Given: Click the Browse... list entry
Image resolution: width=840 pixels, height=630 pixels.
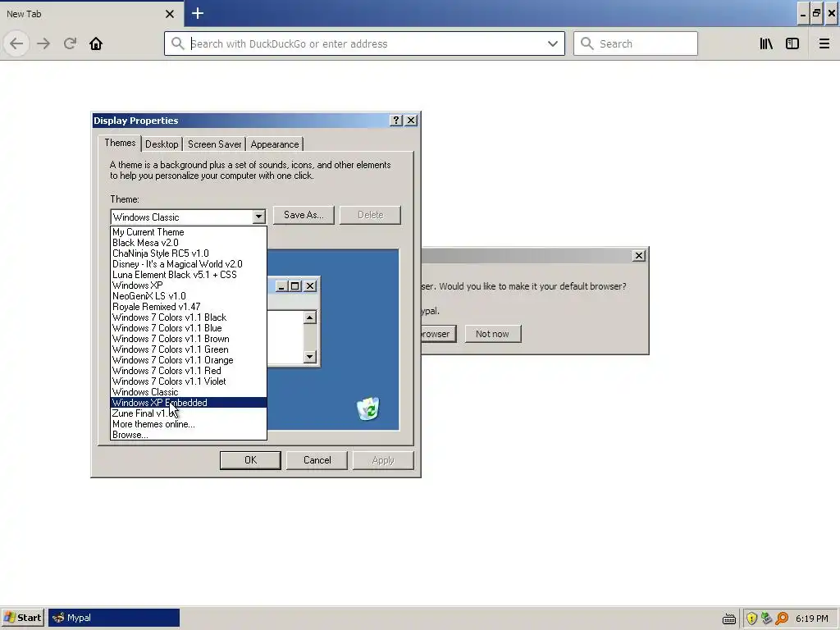Looking at the screenshot, I should tap(188, 435).
